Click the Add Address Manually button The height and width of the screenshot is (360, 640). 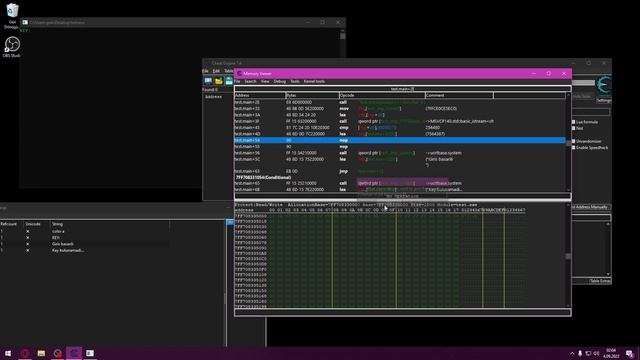[591, 207]
